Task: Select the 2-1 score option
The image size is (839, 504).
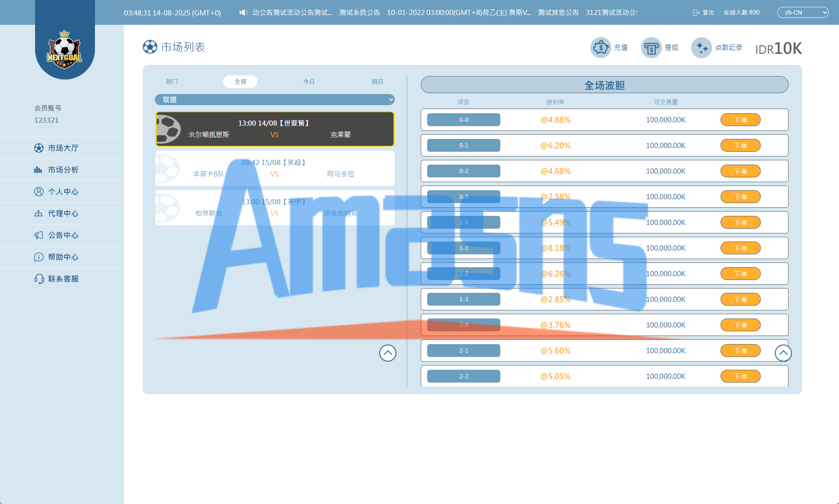Action: (464, 351)
